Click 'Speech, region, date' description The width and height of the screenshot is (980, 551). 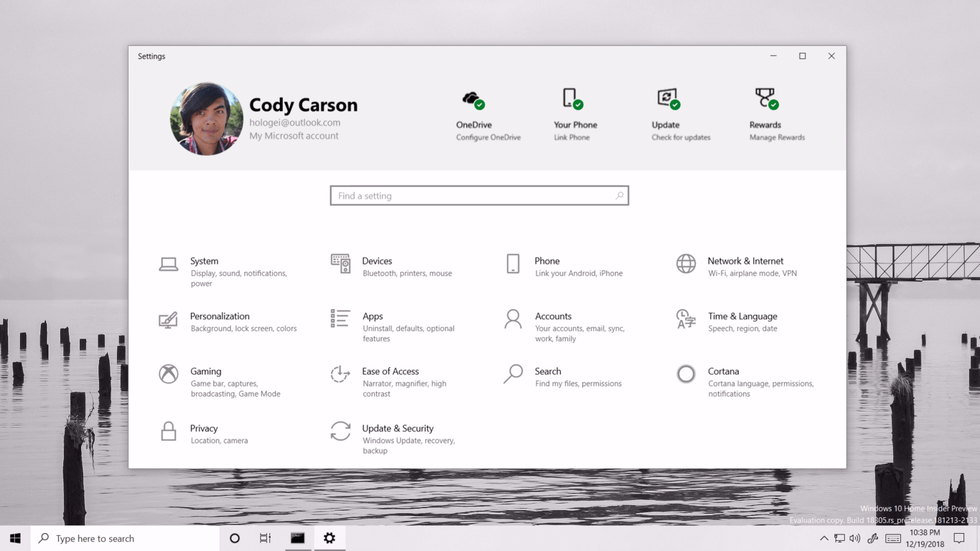coord(742,329)
